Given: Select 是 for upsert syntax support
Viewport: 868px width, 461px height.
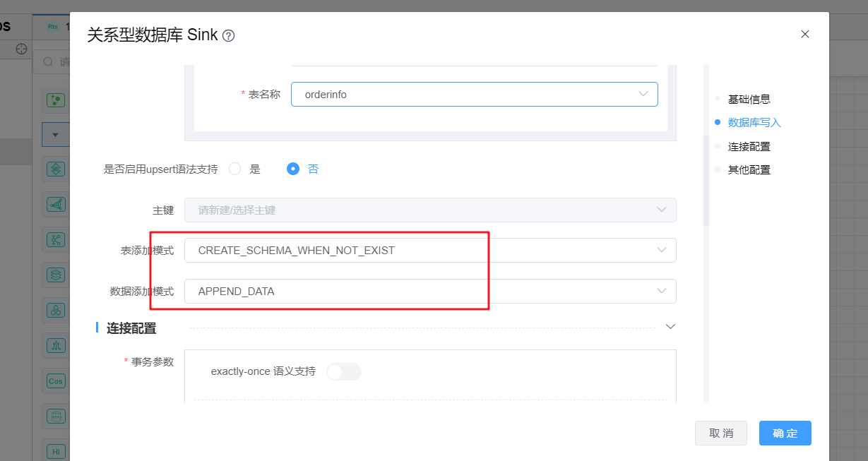Looking at the screenshot, I should click(236, 169).
